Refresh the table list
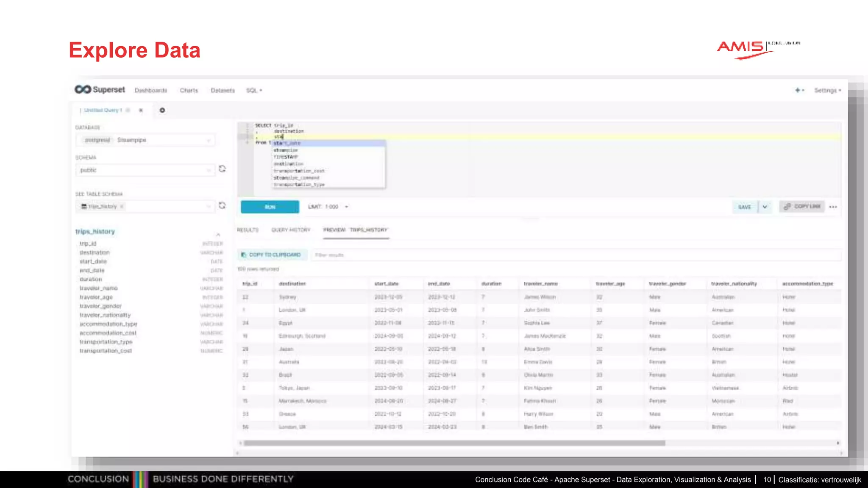 (222, 205)
